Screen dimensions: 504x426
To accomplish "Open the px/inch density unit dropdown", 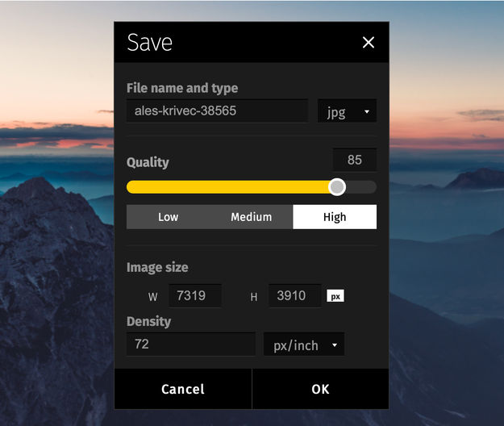I will (304, 345).
